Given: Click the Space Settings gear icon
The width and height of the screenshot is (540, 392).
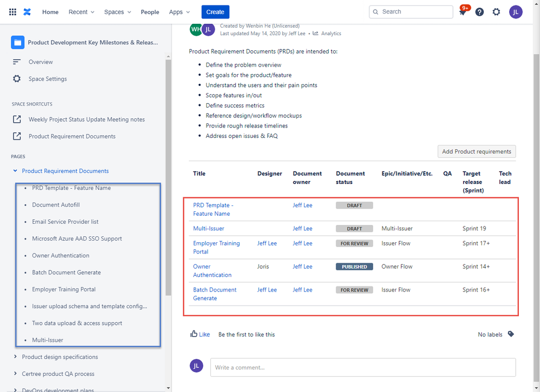Looking at the screenshot, I should (17, 79).
